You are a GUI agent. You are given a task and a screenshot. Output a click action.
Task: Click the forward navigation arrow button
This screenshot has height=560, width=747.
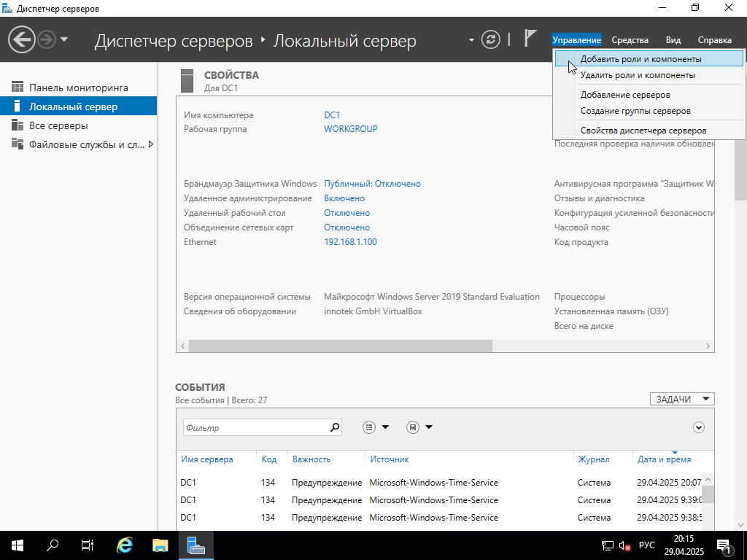coord(47,39)
